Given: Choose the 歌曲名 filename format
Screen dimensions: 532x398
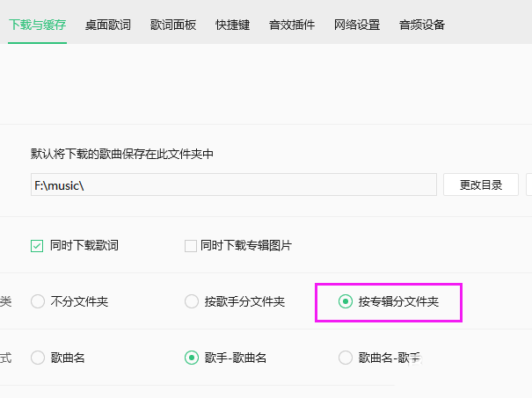Looking at the screenshot, I should (38, 358).
